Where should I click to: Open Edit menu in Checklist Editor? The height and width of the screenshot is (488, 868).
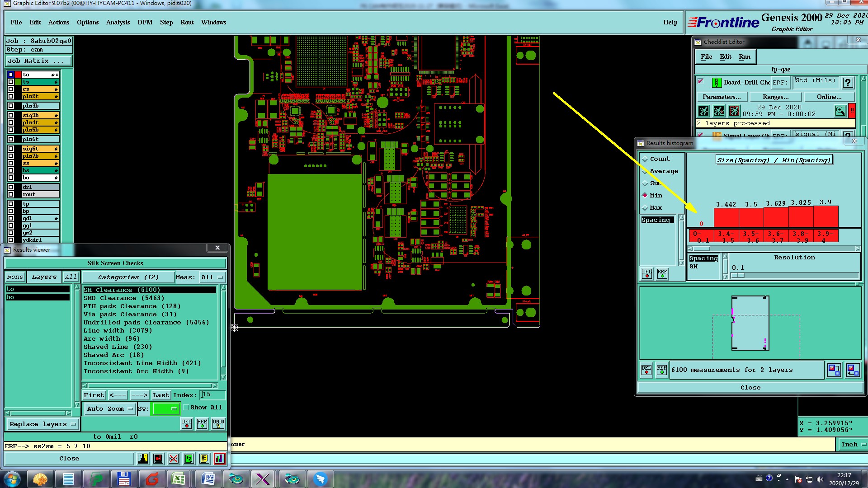pyautogui.click(x=726, y=56)
